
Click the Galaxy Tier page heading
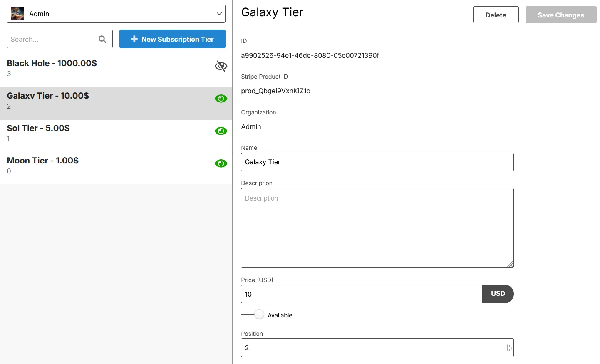[x=272, y=12]
